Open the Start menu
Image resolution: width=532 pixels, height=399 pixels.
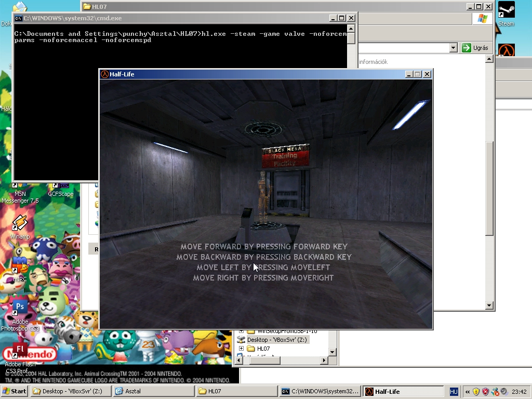tap(15, 391)
